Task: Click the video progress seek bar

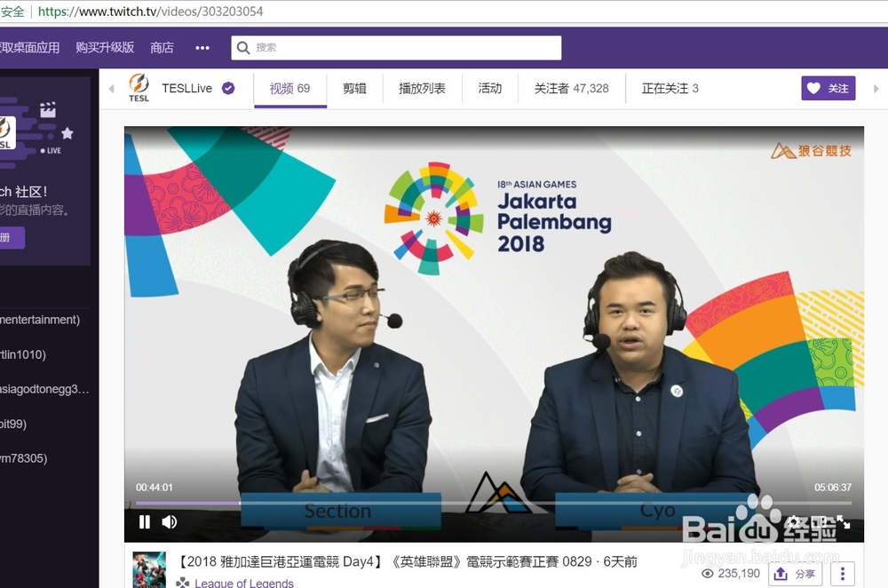Action: [x=493, y=503]
